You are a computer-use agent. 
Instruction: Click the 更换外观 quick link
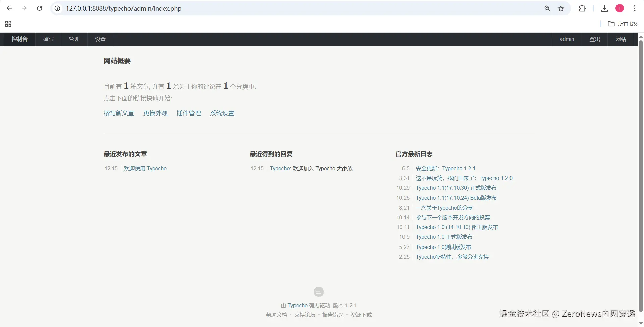click(x=155, y=113)
